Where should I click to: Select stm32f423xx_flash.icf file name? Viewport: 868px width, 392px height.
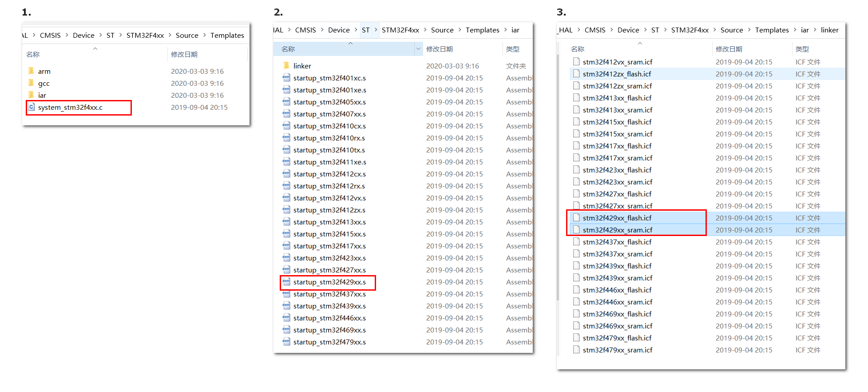617,170
